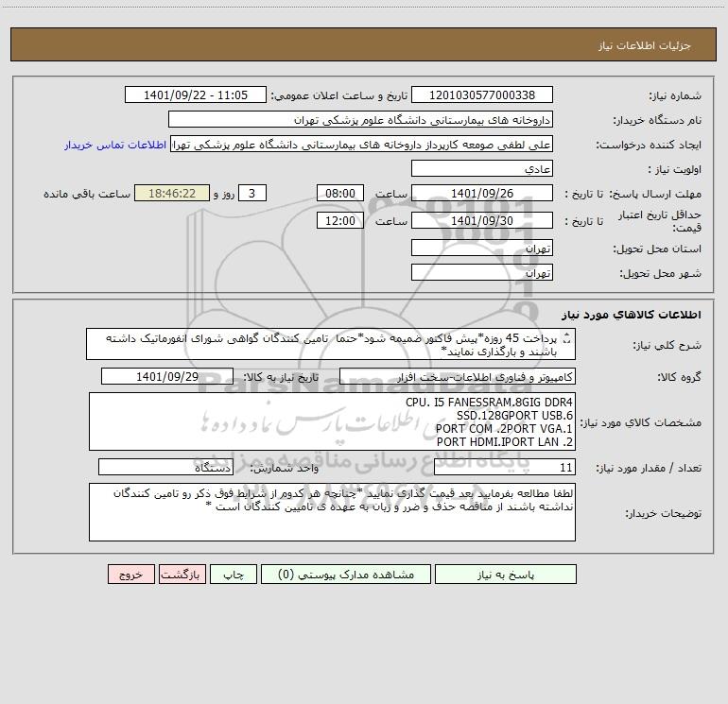Screen dimensions: 728x704
Task: Click the پاسخ به نیاز button
Action: click(506, 574)
